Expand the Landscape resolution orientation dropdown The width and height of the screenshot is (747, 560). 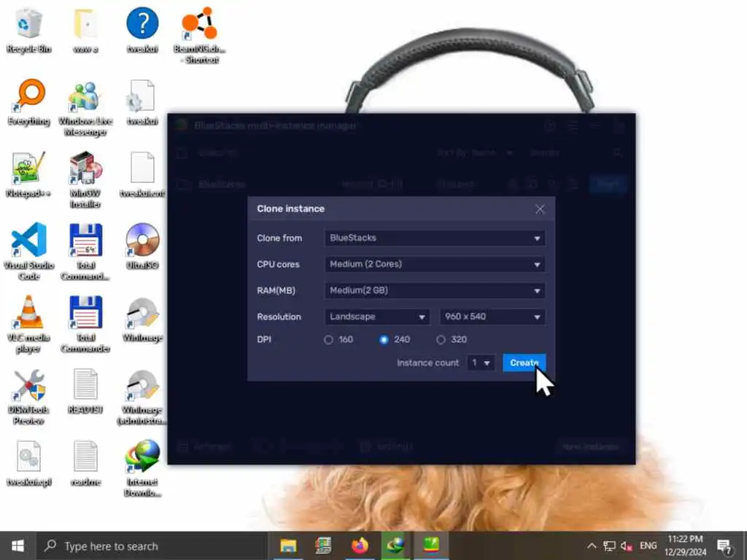(x=377, y=316)
